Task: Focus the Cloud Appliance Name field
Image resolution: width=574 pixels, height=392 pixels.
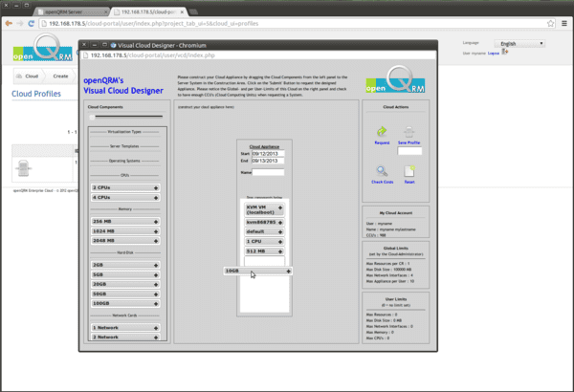Action: pos(268,172)
